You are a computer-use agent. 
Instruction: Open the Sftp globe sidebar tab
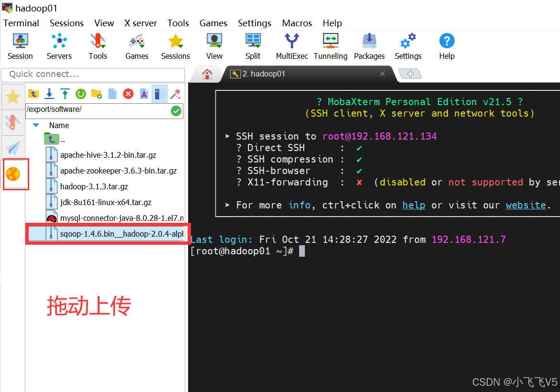13,174
